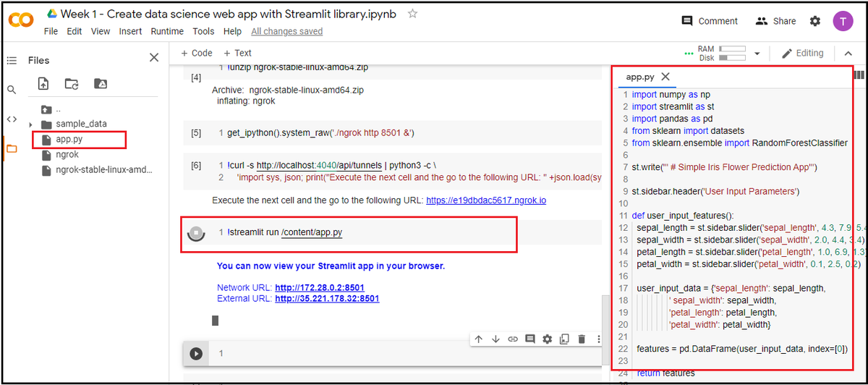Screen dimensions: 868x385
Task: Open Network URL http://172.28.0.2:8501
Action: coord(320,287)
